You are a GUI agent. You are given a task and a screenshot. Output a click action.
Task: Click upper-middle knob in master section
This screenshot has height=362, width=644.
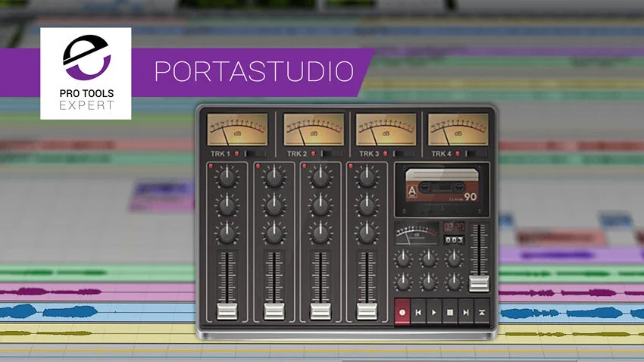click(x=428, y=259)
